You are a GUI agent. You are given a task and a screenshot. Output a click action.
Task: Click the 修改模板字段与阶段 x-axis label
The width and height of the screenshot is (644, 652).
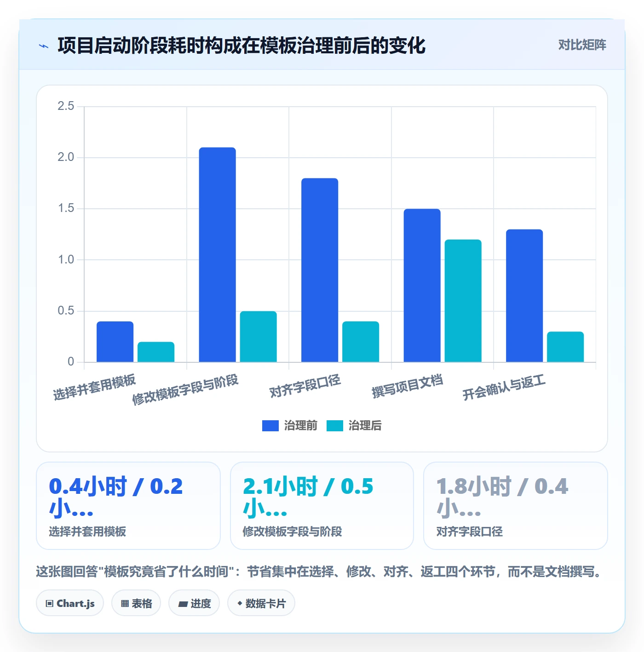pos(185,389)
